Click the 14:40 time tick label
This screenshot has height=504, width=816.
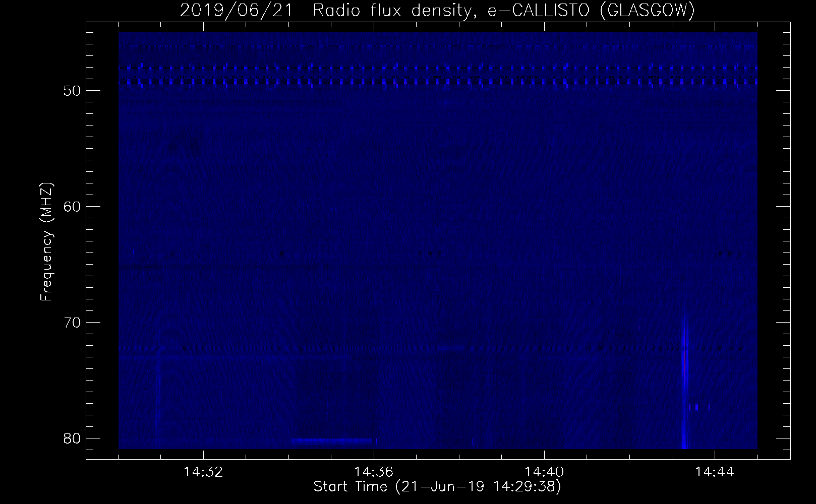coord(544,472)
